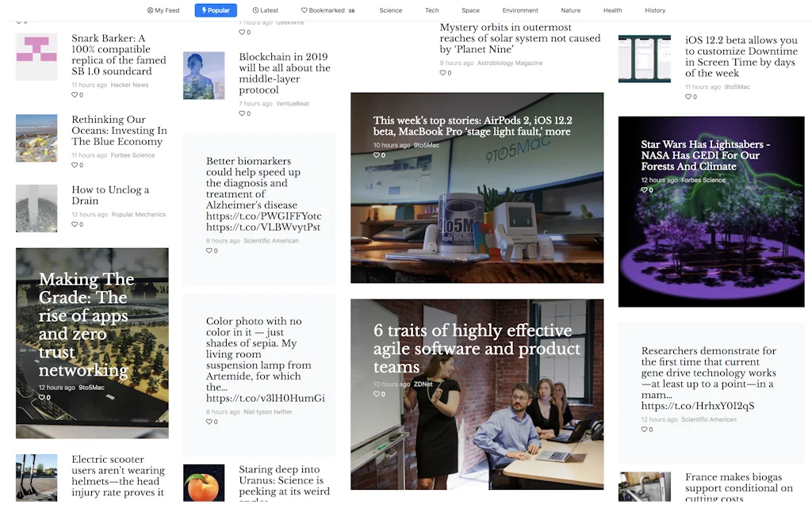
Task: Like the How to Unclog a Drain article
Action: point(77,224)
